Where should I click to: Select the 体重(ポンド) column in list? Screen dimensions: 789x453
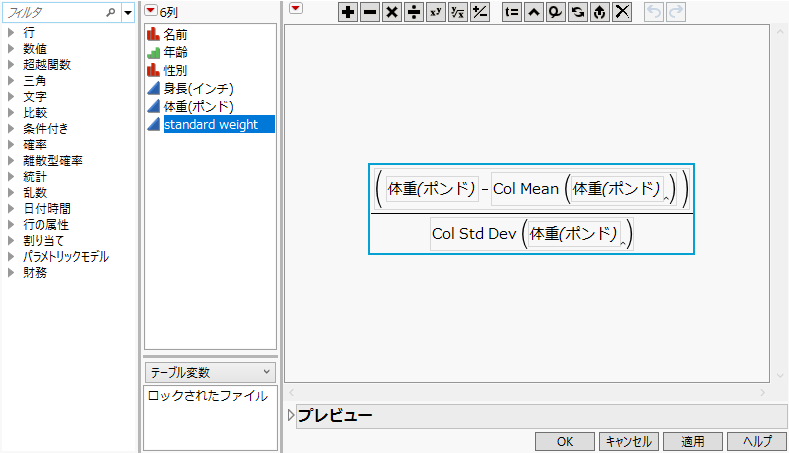click(199, 107)
